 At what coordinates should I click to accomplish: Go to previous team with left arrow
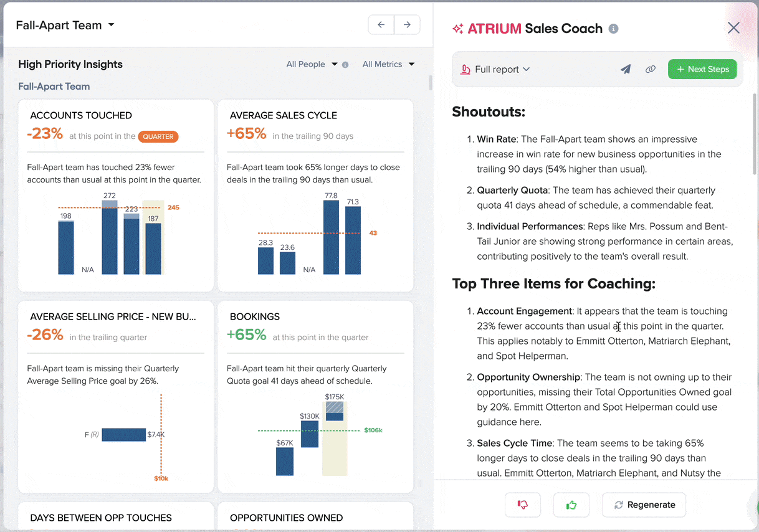(381, 25)
